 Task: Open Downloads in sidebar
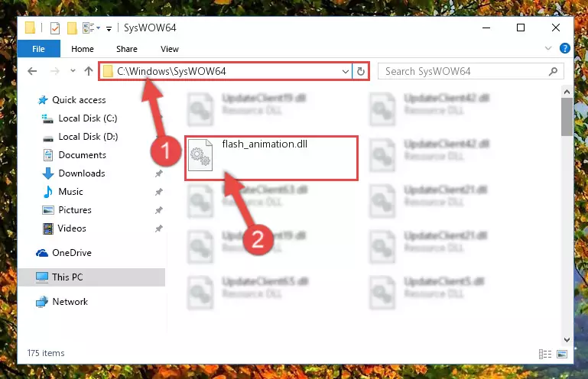(x=82, y=173)
